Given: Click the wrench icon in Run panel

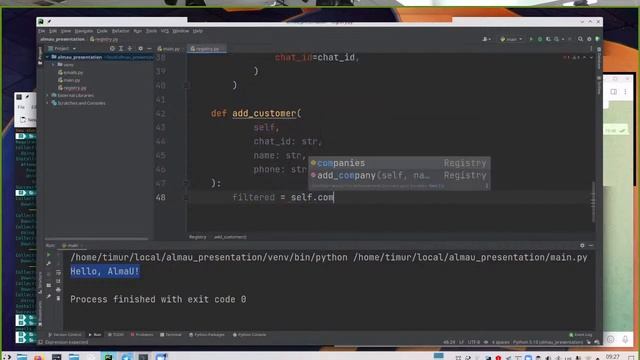Looking at the screenshot, I should [x=49, y=264].
